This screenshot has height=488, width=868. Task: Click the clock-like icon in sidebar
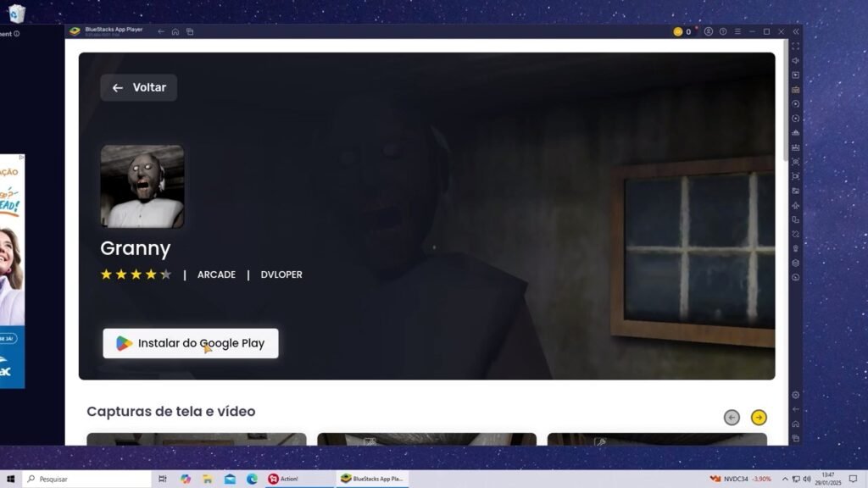pyautogui.click(x=795, y=277)
